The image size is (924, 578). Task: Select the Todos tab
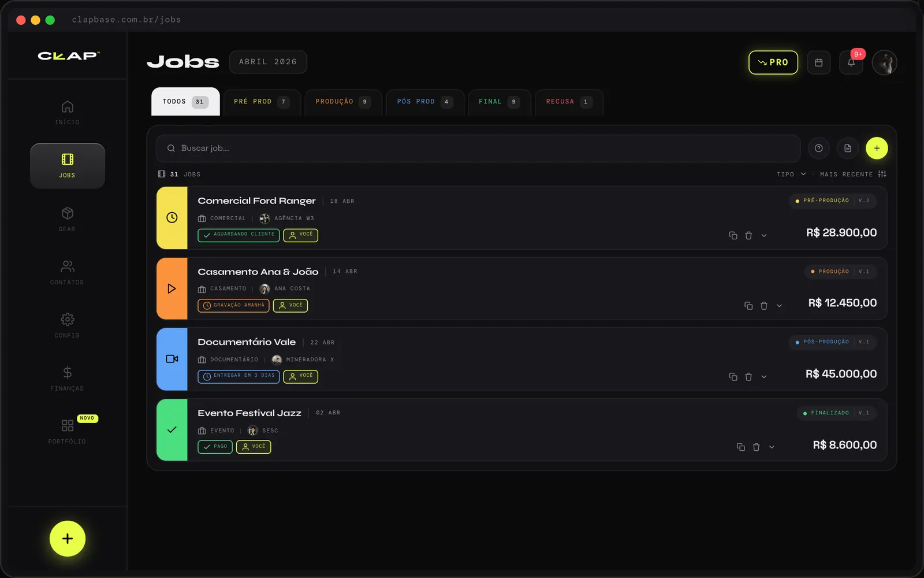pos(185,102)
